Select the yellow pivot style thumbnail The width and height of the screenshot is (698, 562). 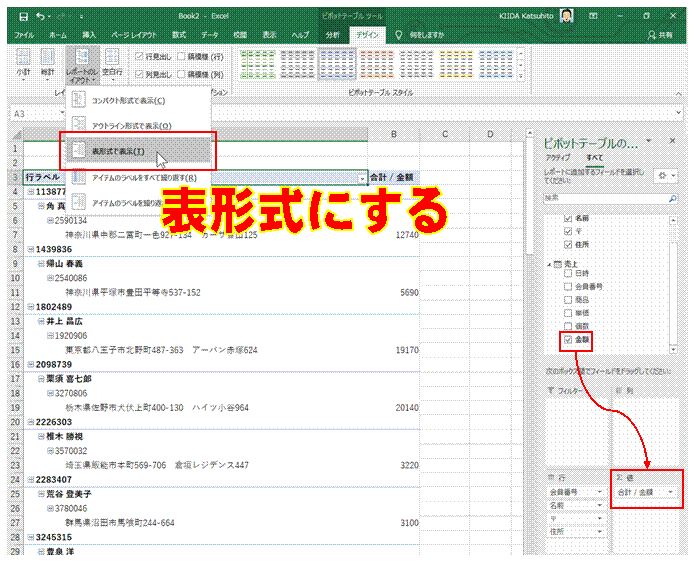(456, 65)
